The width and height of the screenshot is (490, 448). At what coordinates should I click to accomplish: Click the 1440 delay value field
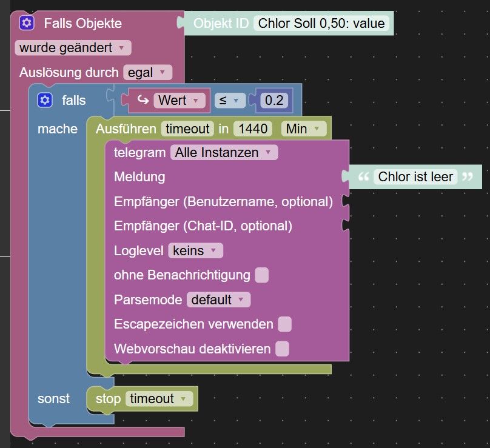pos(253,129)
